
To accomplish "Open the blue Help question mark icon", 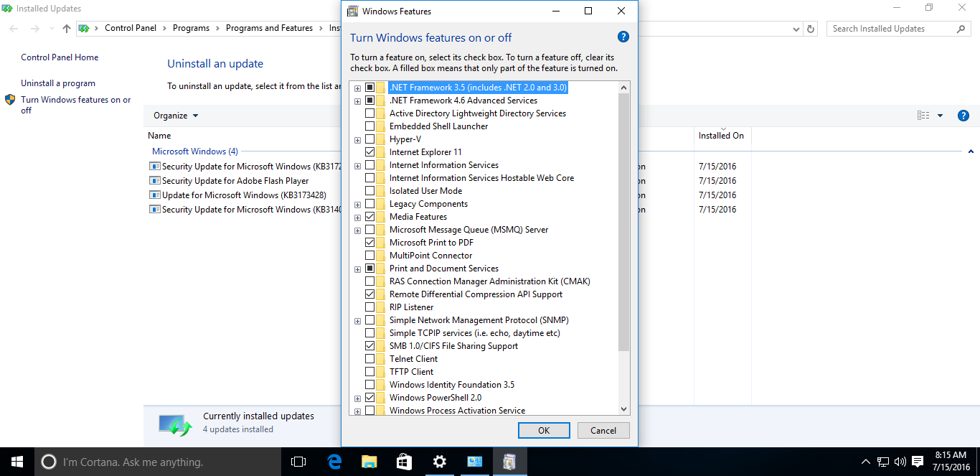I will 623,37.
